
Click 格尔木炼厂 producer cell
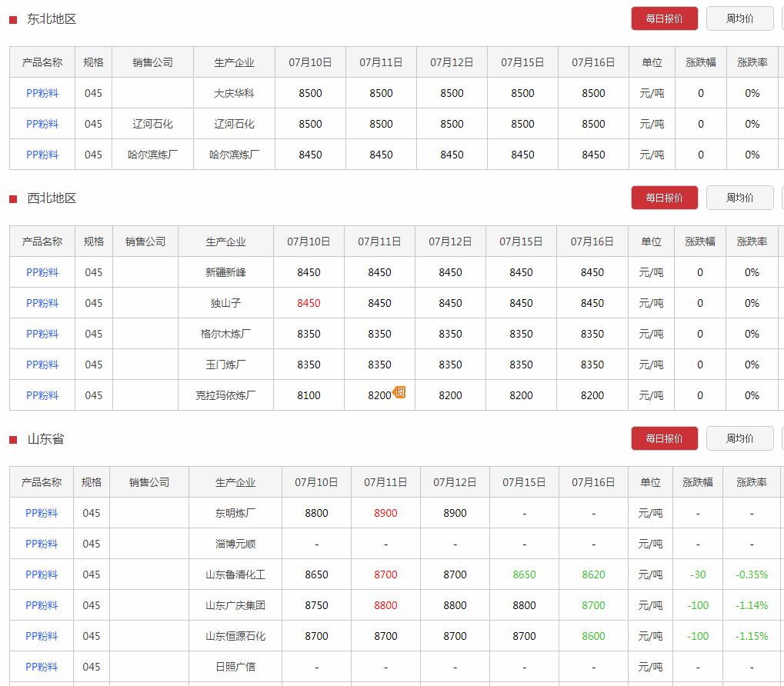point(225,334)
